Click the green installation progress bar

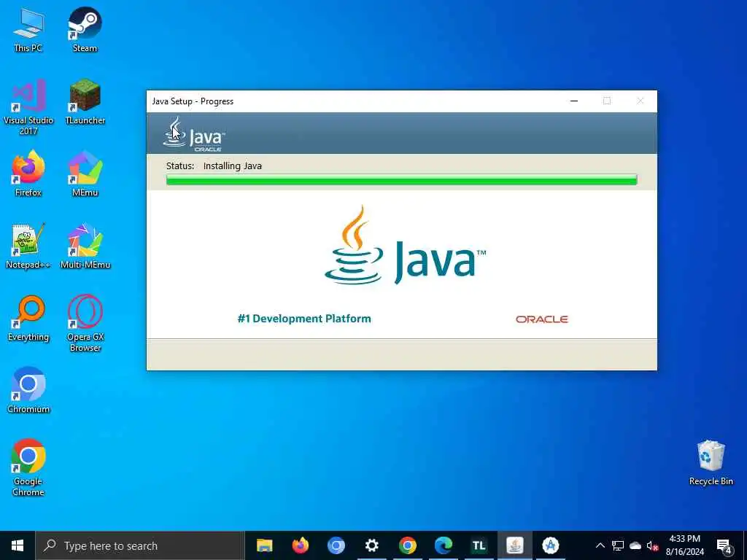402,179
